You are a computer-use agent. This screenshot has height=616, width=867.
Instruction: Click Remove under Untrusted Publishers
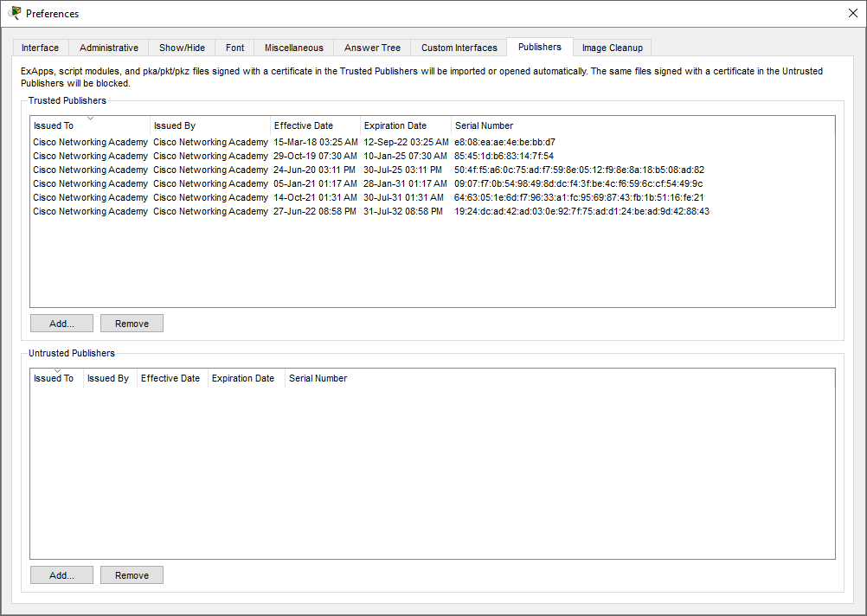[x=132, y=575]
